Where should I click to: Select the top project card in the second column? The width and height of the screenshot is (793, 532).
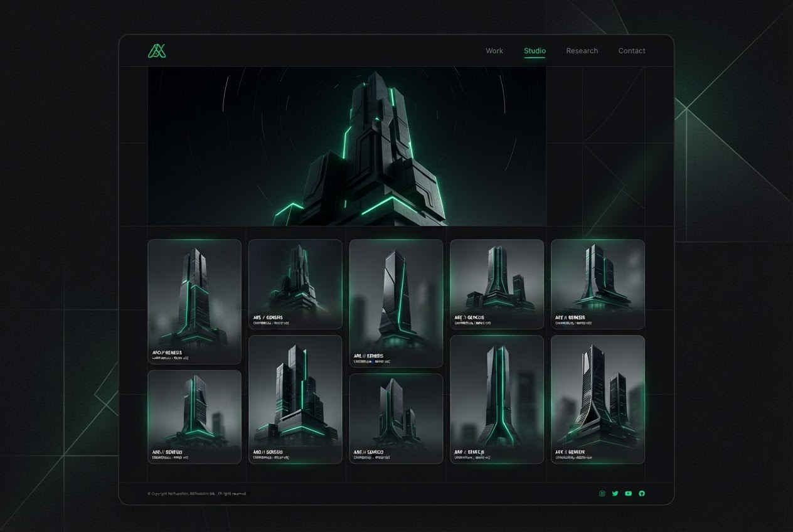click(x=295, y=284)
